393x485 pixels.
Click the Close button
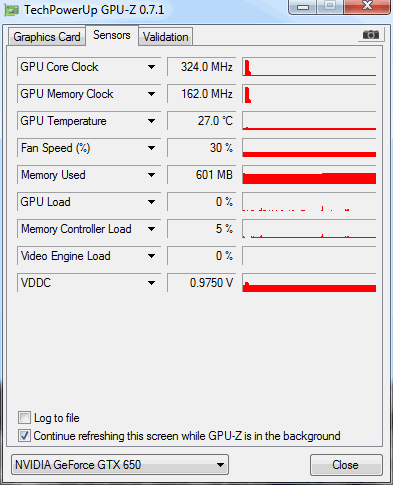[x=346, y=465]
